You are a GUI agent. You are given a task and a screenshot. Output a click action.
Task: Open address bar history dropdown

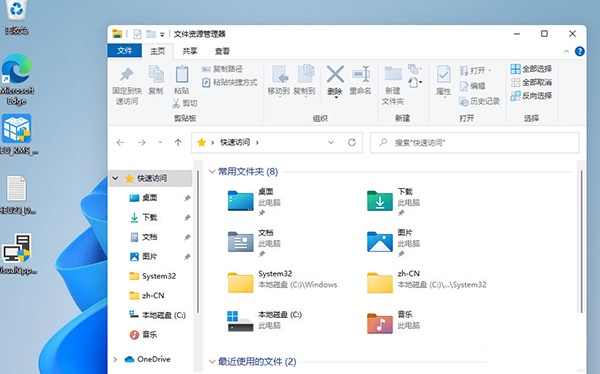(x=331, y=142)
